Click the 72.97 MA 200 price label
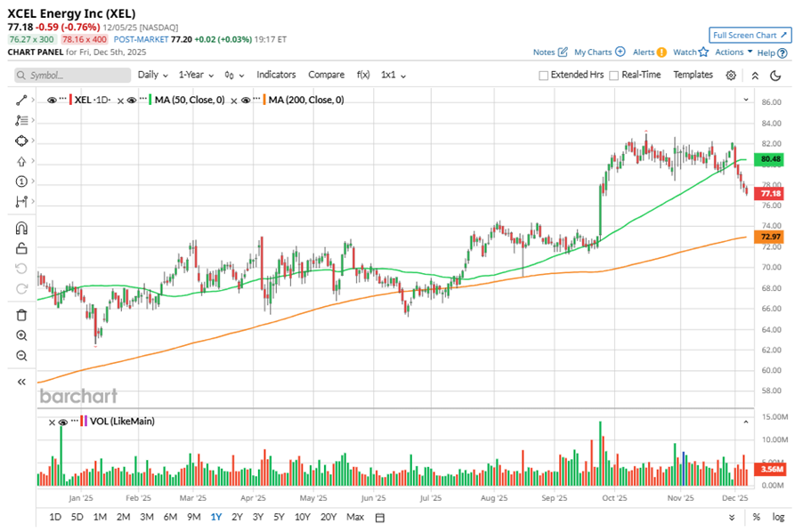This screenshot has height=532, width=803. click(769, 237)
